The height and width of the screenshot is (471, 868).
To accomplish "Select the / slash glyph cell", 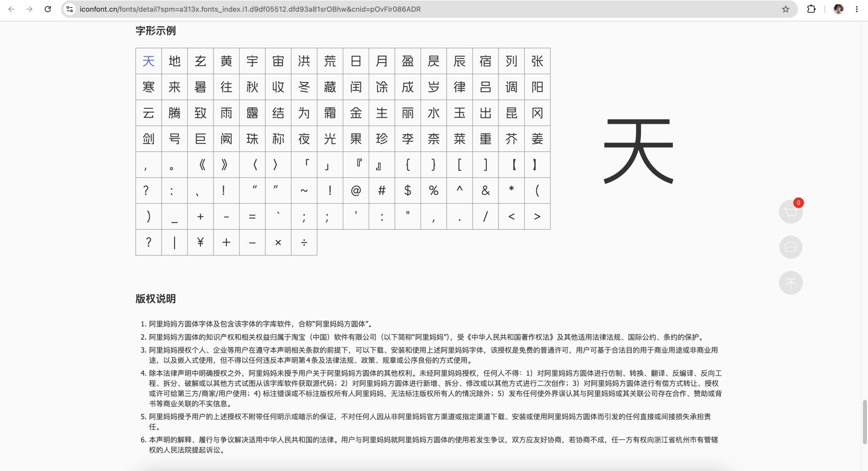I will [x=486, y=216].
